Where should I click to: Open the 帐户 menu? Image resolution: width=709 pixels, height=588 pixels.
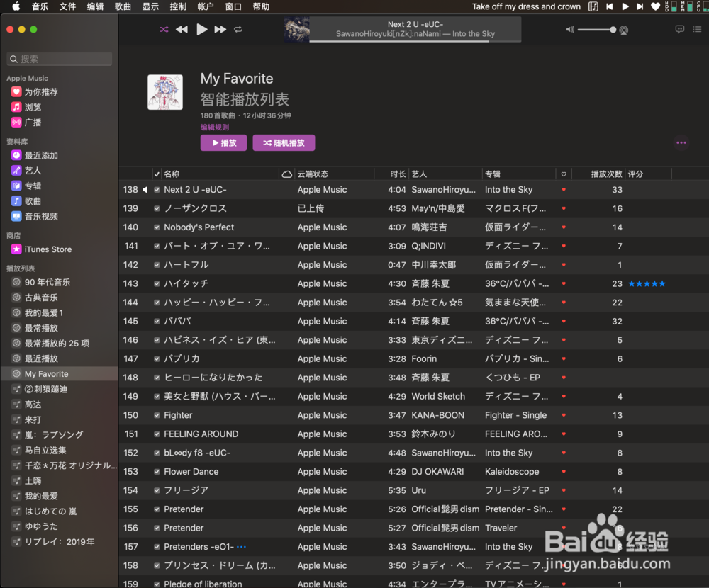pos(206,6)
